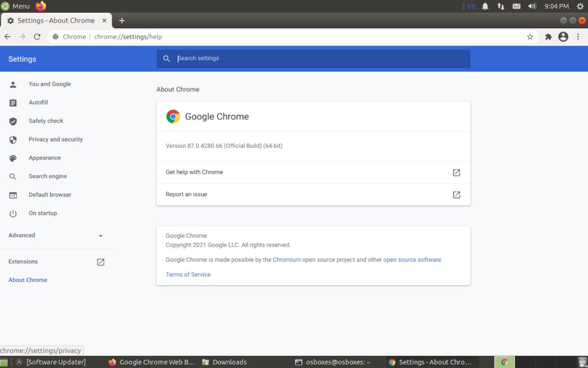Open On startup via the power icon
This screenshot has width=588, height=368.
pyautogui.click(x=12, y=213)
